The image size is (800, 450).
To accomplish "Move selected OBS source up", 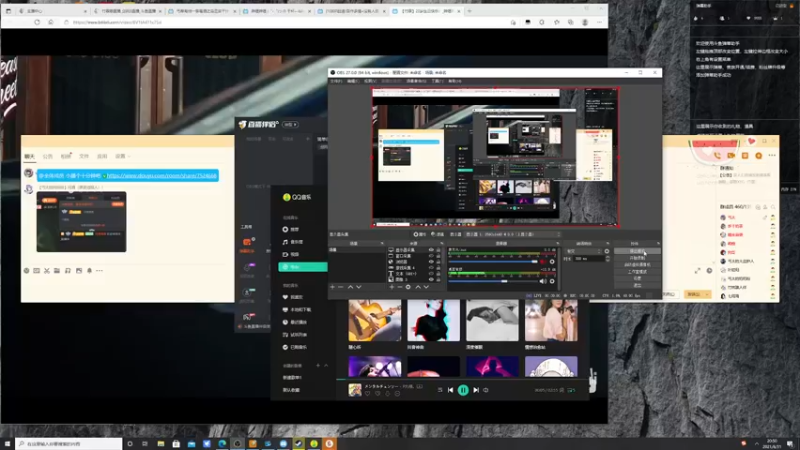I will 418,287.
